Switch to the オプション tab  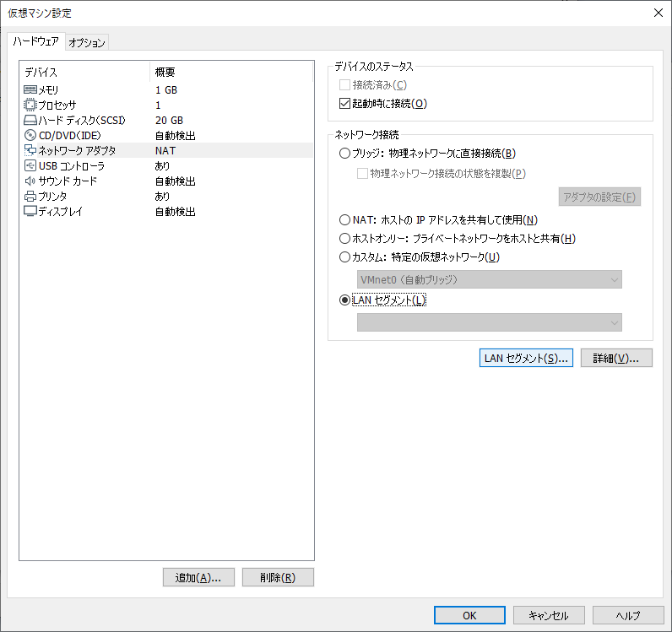pos(87,42)
